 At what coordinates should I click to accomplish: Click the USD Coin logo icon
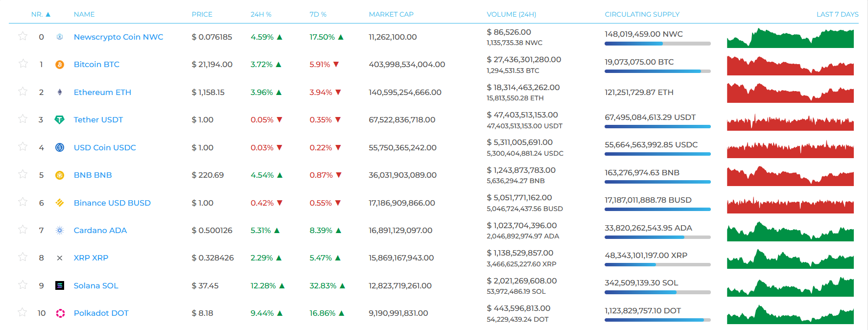[60, 147]
